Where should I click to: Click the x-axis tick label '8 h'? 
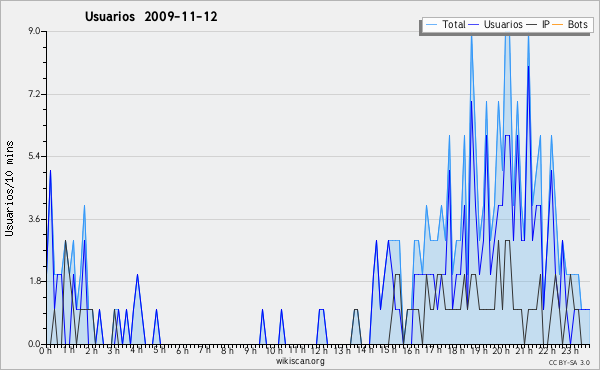click(x=227, y=351)
